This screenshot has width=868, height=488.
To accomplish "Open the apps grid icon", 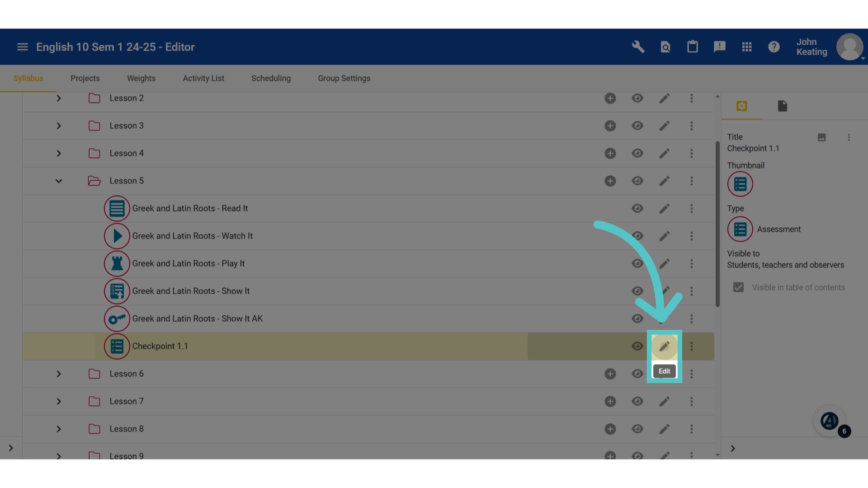I will [x=747, y=47].
